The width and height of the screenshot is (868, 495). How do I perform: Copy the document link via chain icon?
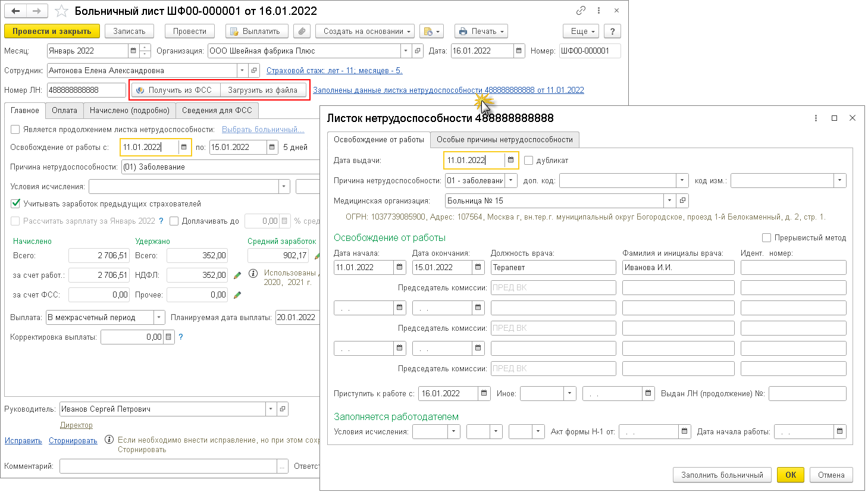[x=581, y=11]
